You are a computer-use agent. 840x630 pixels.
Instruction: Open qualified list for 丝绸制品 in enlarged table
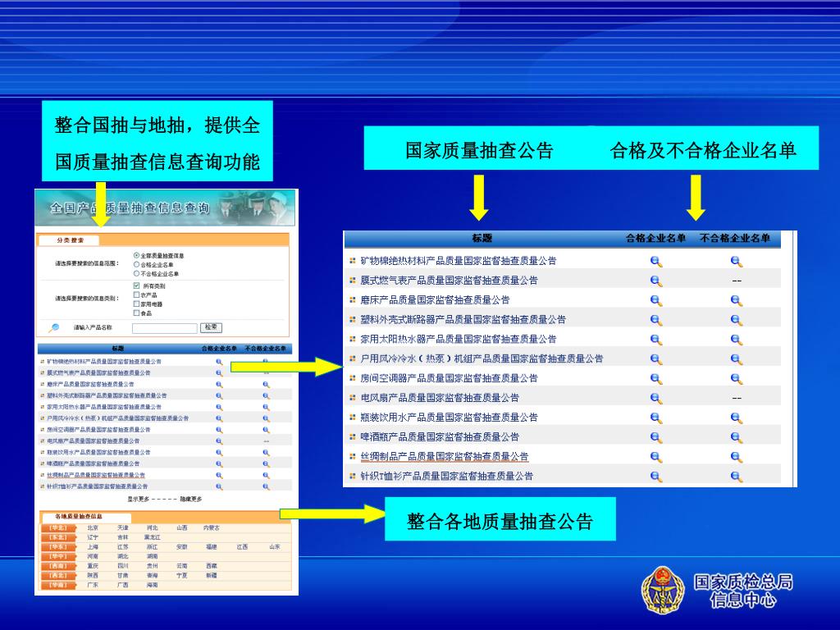(x=656, y=457)
